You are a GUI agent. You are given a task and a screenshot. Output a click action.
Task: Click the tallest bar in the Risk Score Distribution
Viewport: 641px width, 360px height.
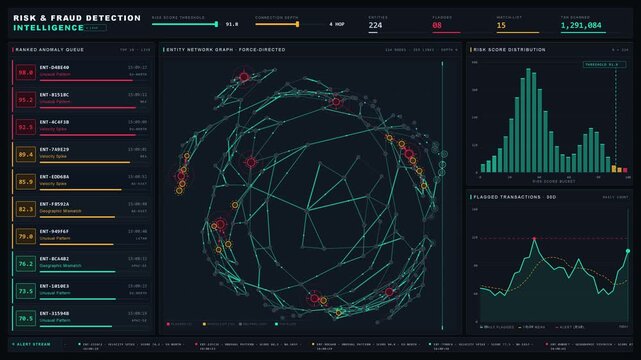(528, 120)
